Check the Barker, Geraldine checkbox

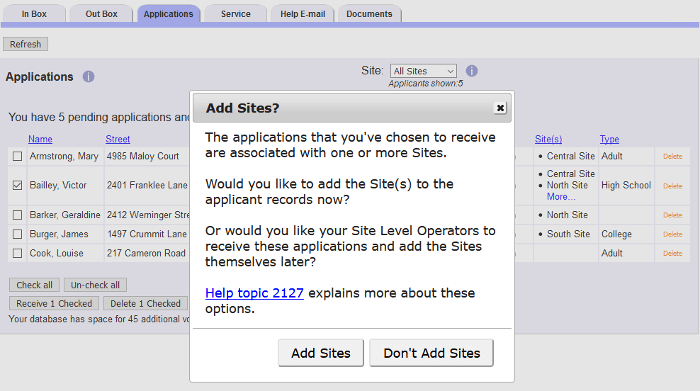point(17,215)
